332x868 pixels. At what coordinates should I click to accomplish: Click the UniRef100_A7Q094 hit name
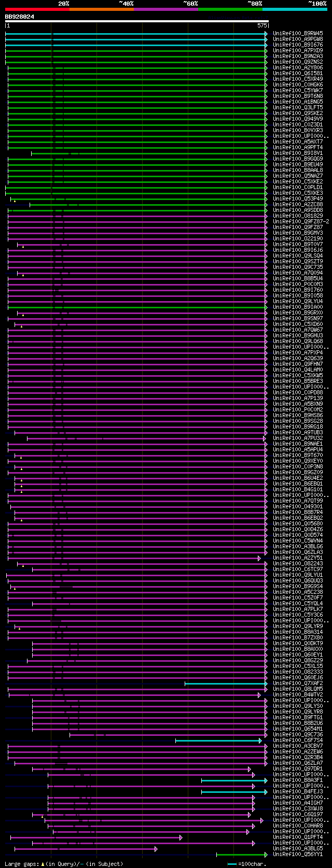click(x=298, y=273)
